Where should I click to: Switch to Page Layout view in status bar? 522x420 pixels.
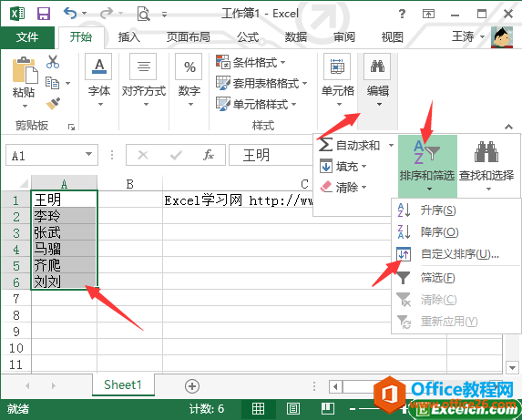(293, 409)
